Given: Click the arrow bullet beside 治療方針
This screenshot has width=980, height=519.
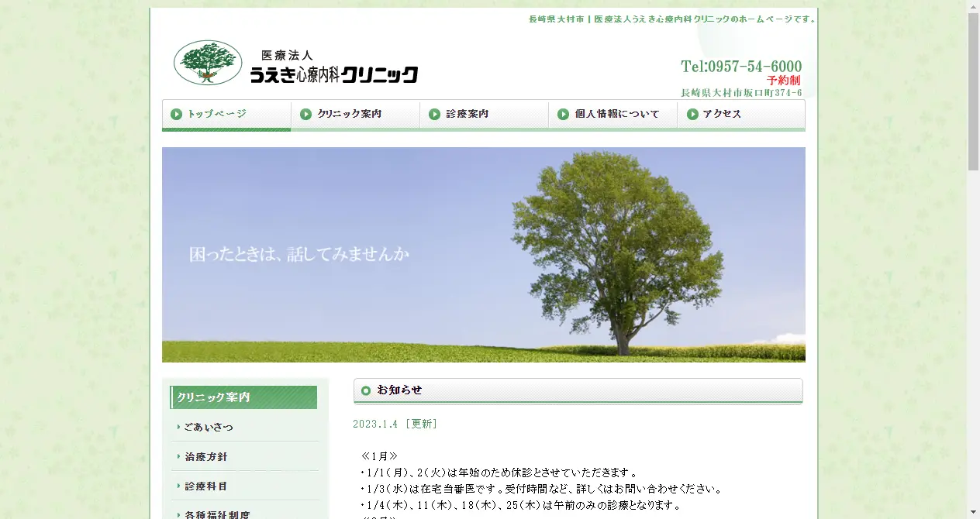Looking at the screenshot, I should pos(178,456).
